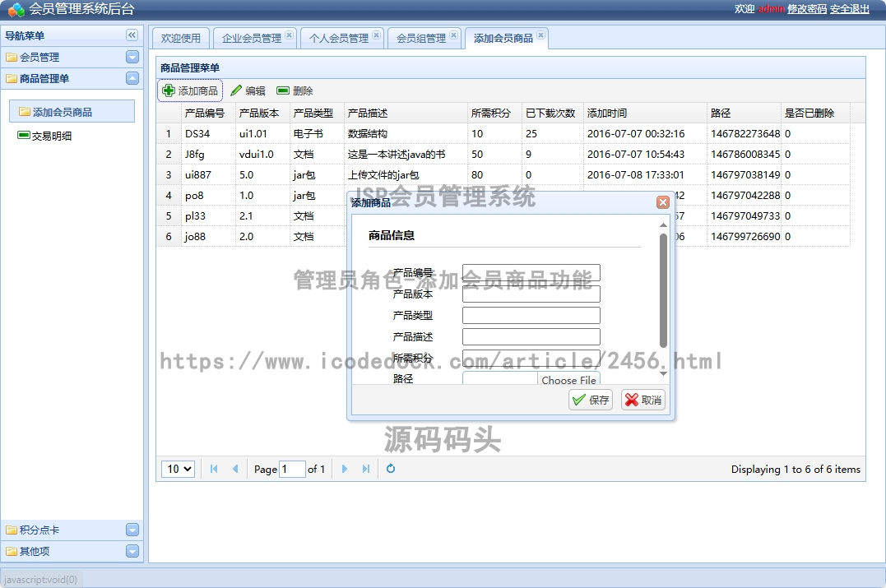886x588 pixels.
Task: Click the page number input field
Action: coord(292,469)
